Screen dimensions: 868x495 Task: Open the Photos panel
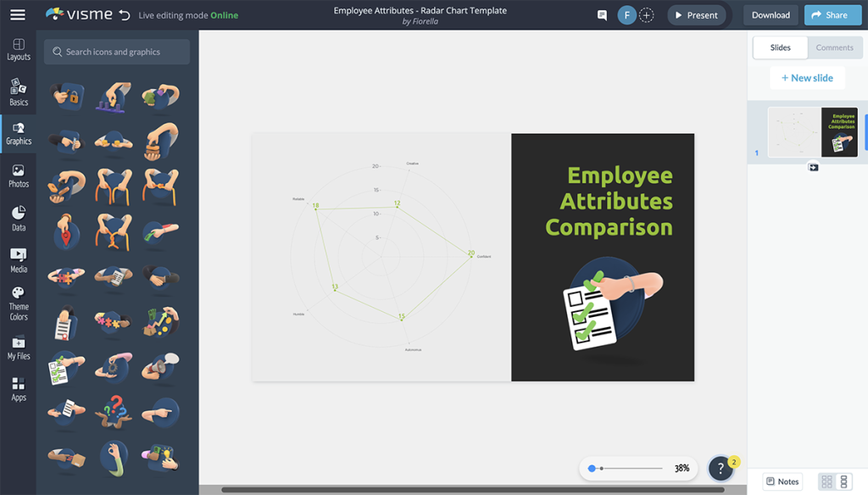tap(18, 178)
